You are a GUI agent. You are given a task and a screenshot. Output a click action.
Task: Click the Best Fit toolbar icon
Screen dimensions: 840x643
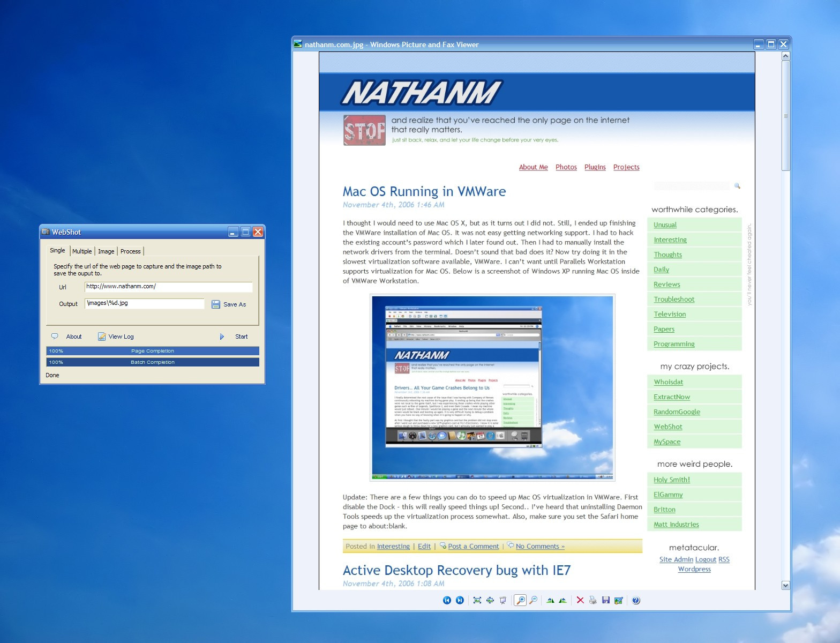(477, 600)
